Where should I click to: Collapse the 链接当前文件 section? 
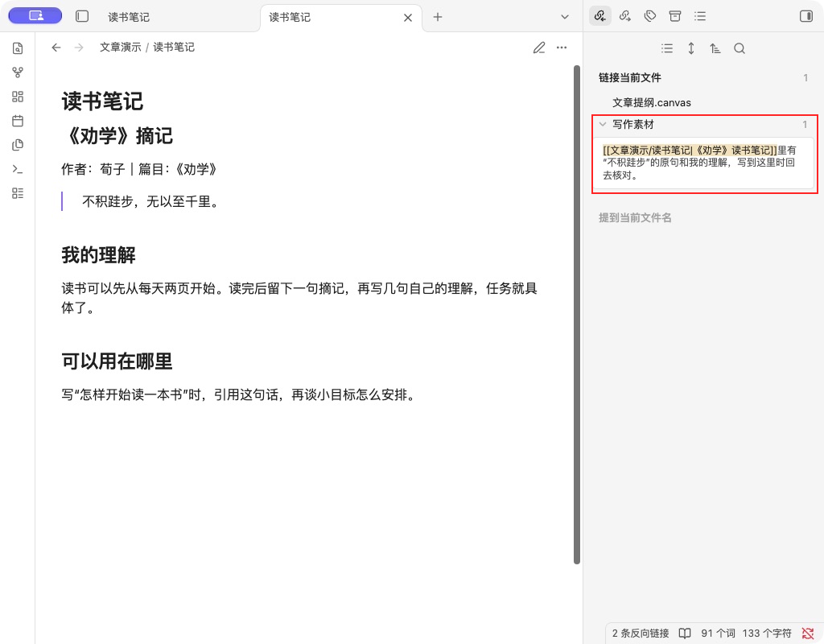coord(629,78)
